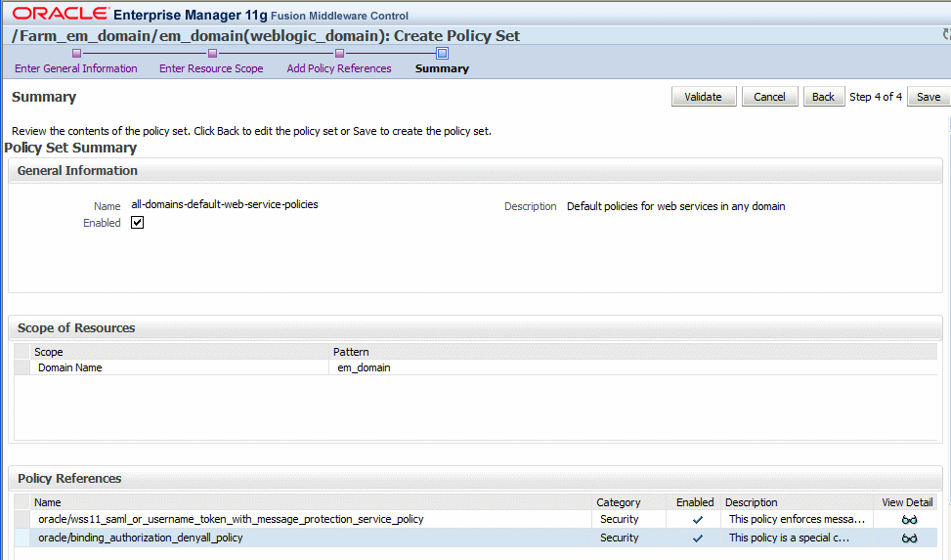View detail glasses icon for binding_authorization_denyall policy
Screen dimensions: 951x560
point(909,538)
